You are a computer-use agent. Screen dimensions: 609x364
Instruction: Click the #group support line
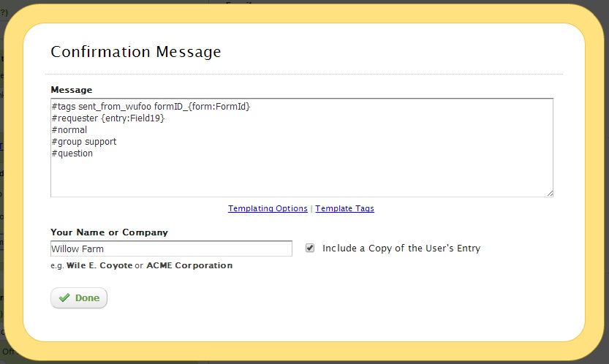pos(84,142)
